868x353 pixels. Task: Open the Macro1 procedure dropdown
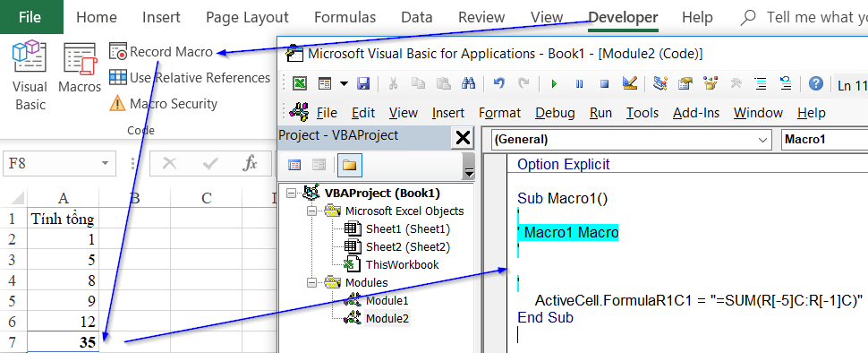pyautogui.click(x=825, y=140)
